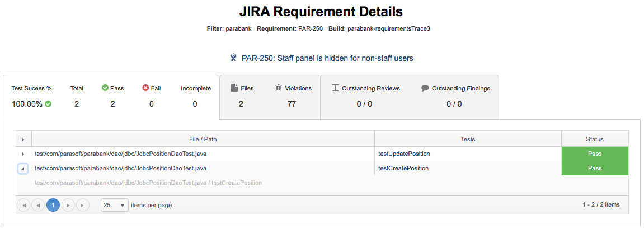Click the red Fail cross icon
The height and width of the screenshot is (229, 644).
[x=145, y=88]
